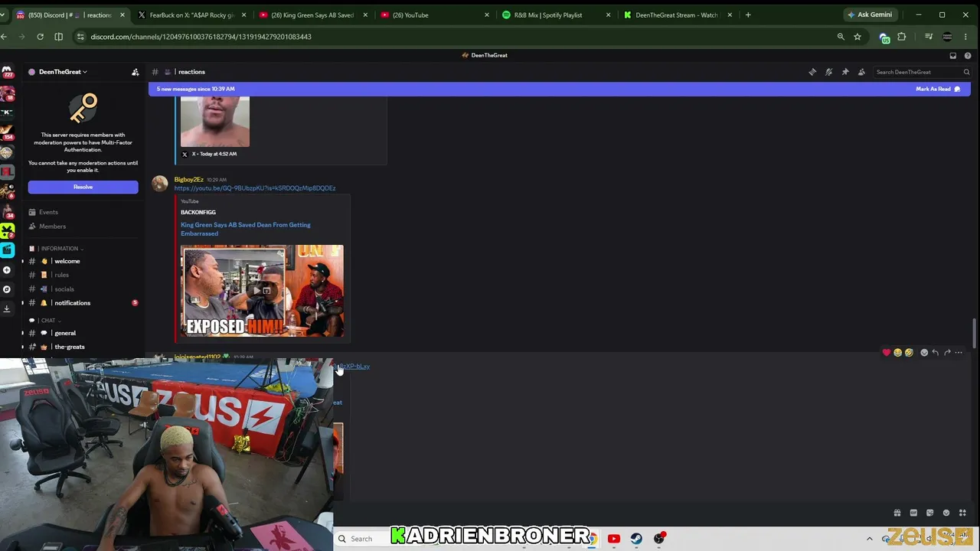Click Search DeenTheGreat field
Image resolution: width=980 pixels, height=551 pixels.
[923, 72]
